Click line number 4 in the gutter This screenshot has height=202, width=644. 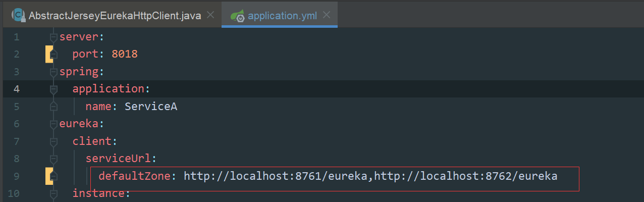coord(17,89)
